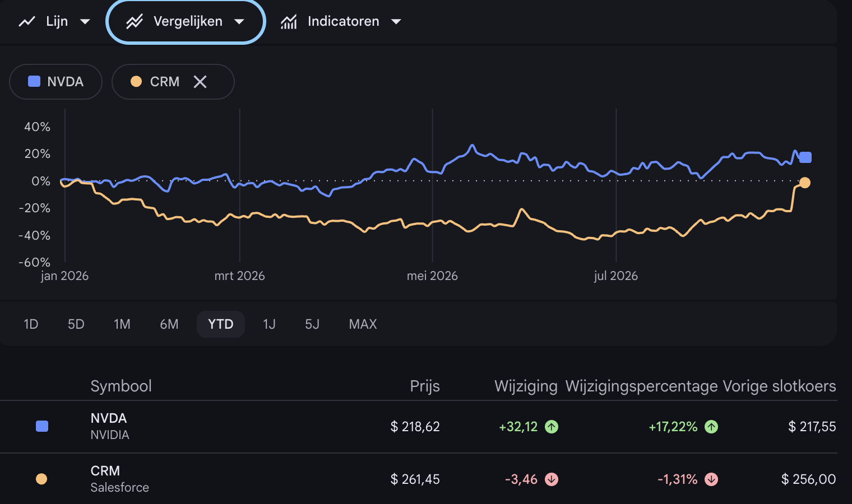Click the red down arrow next to -1,31%

tap(711, 479)
